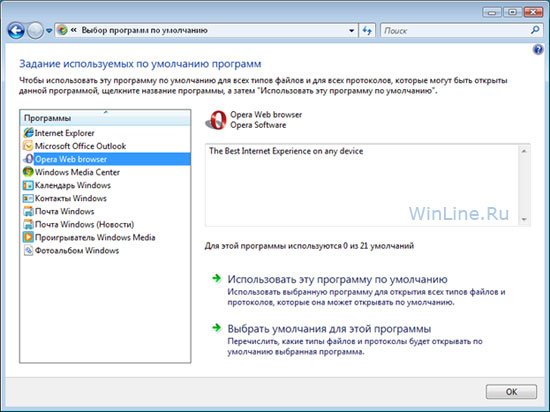Viewport: 550px width, 412px height.
Task: Open the address bar history dropdown
Action: (x=351, y=31)
